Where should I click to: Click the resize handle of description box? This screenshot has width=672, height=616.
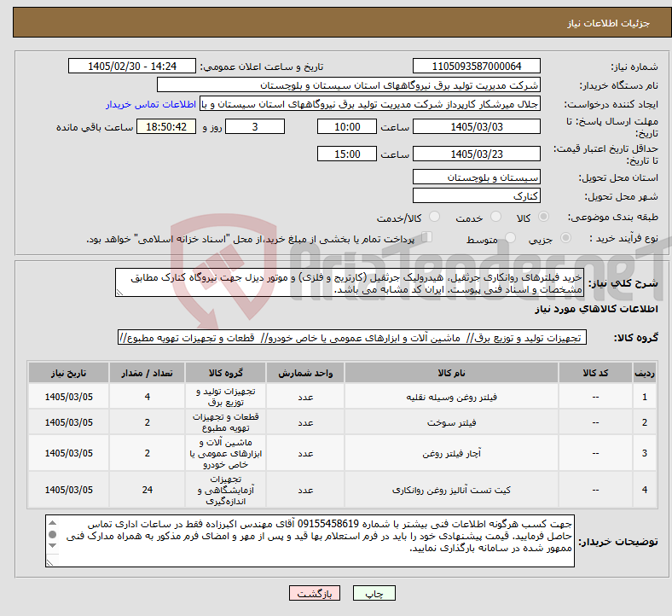119,293
